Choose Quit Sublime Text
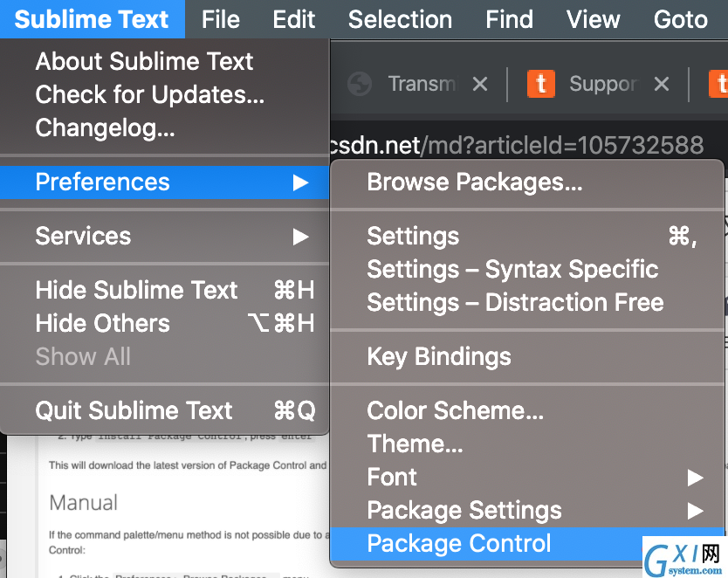 [164, 411]
